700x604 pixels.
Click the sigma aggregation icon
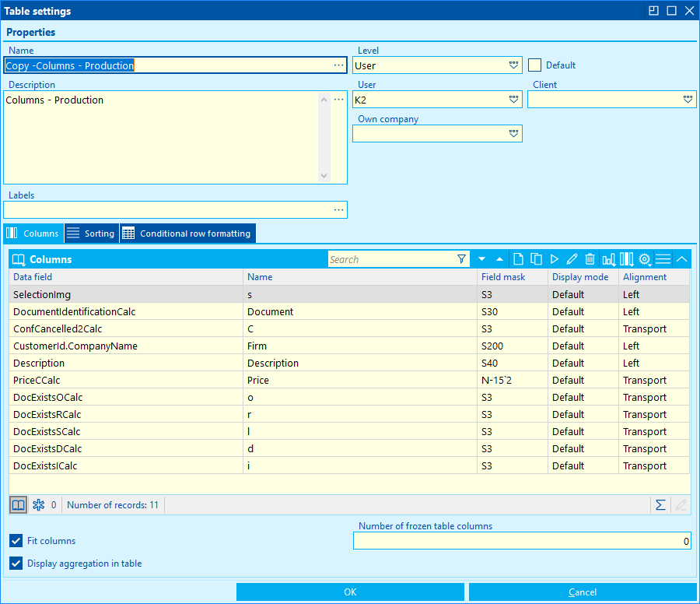[660, 505]
